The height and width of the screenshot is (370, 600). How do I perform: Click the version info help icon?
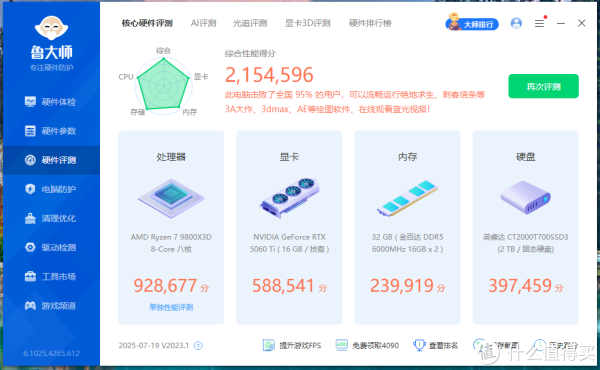coord(198,346)
